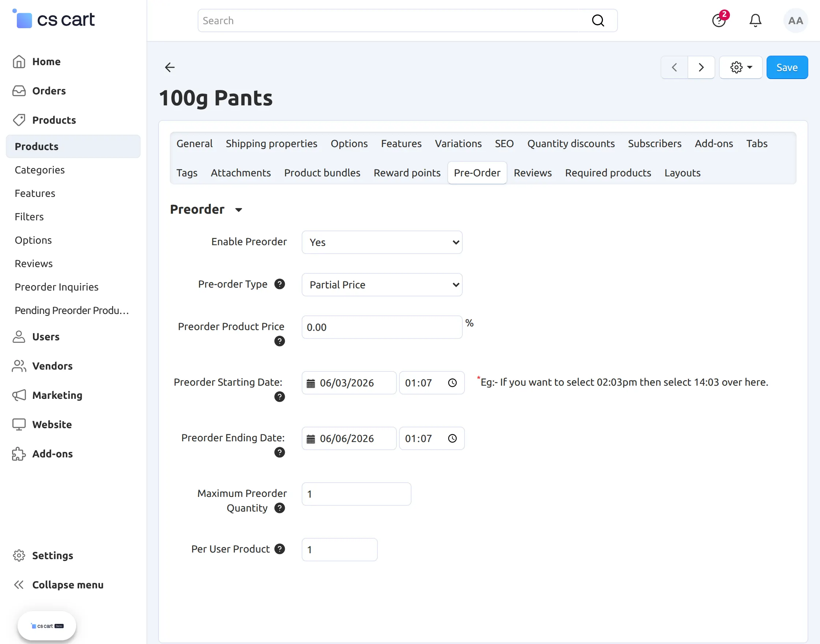Open Preorder Inquiries in the sidebar
Screen dimensions: 820x644
(57, 287)
